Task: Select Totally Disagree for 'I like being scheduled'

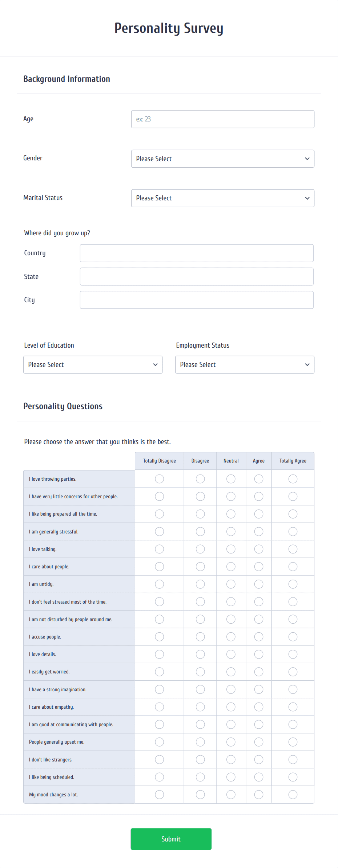Action: (159, 777)
